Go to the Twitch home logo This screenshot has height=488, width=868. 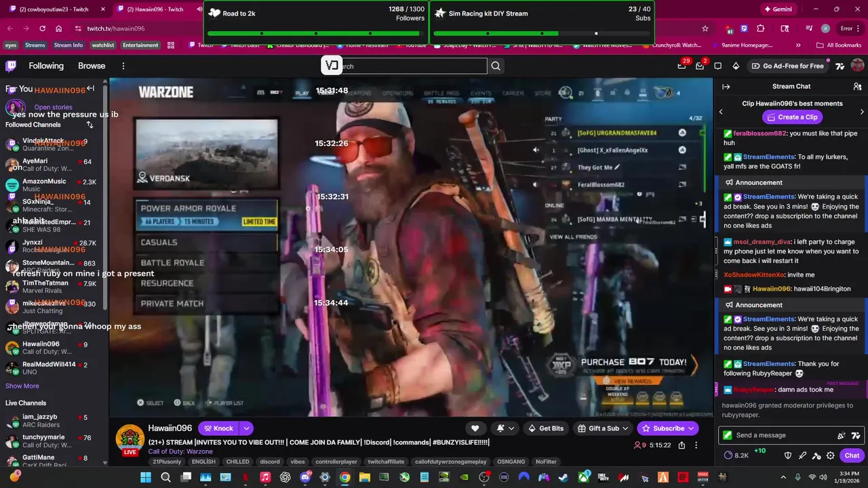coord(11,66)
